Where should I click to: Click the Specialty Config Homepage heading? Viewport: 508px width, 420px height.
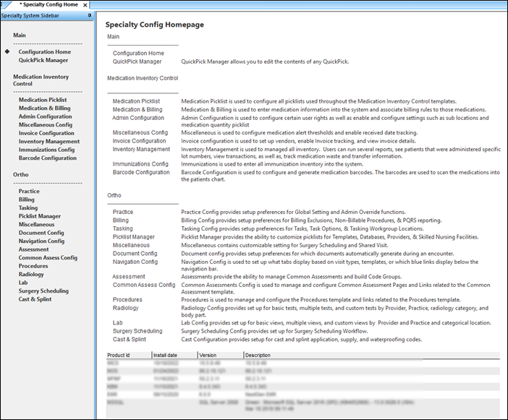click(x=155, y=25)
